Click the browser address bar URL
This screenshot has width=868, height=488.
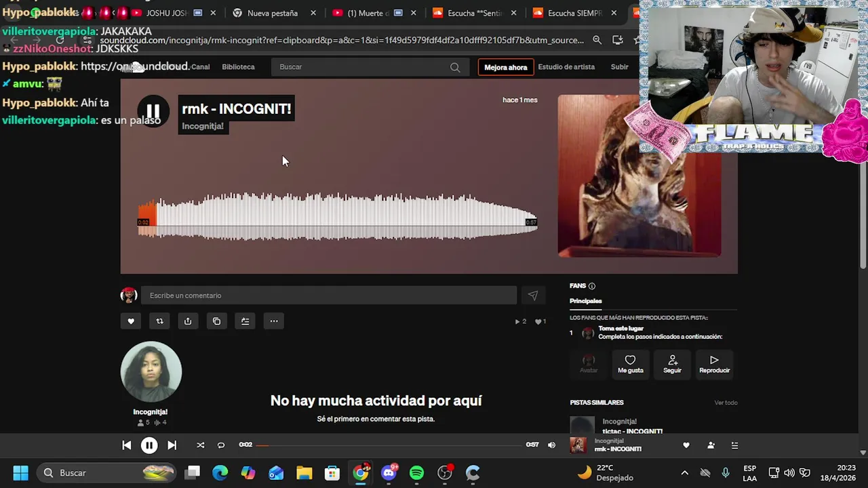point(342,40)
